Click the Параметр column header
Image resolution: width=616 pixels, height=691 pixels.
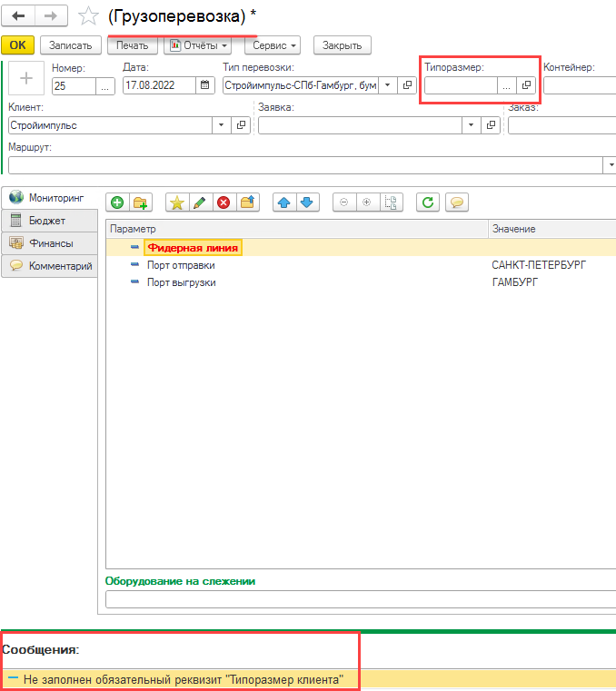click(x=297, y=229)
